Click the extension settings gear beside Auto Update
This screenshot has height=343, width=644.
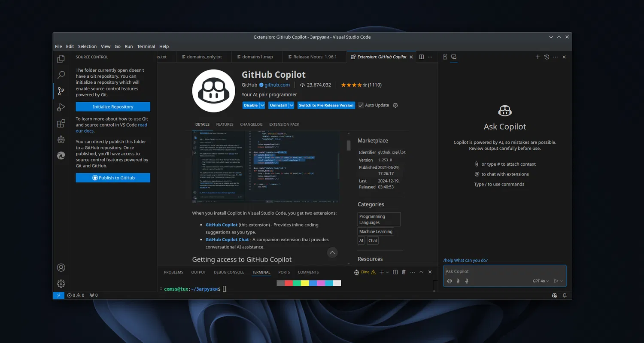point(395,105)
